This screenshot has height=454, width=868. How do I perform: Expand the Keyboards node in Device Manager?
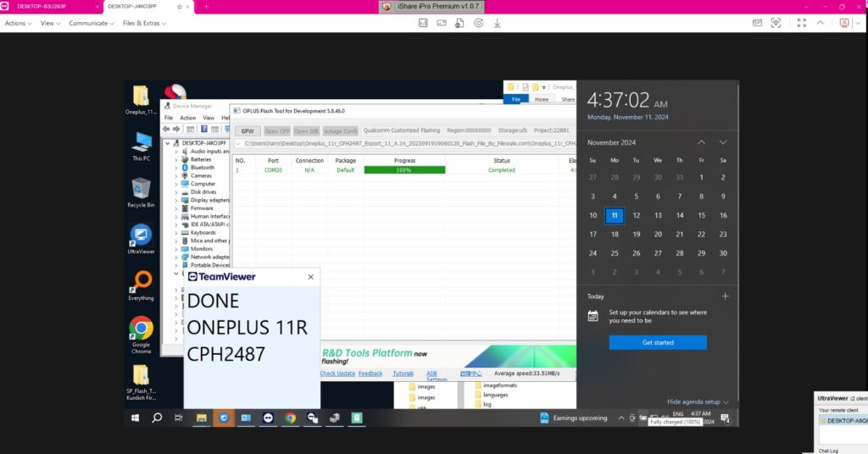(x=176, y=233)
